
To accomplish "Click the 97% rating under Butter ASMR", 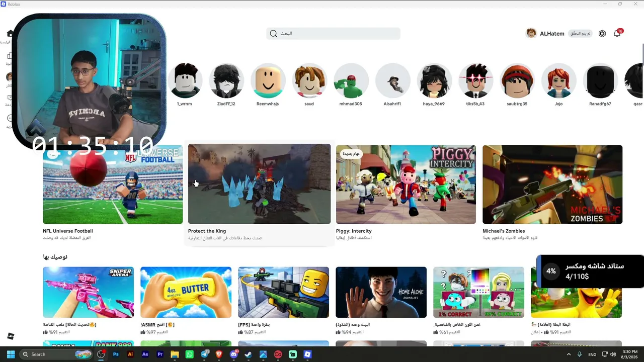I will click(154, 332).
